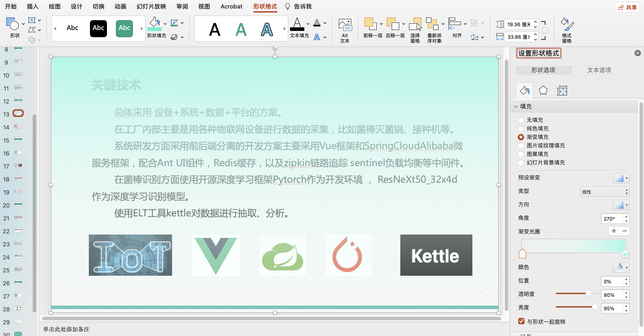The image size is (644, 336).
Task: Apply the green Abc shape style
Action: tap(124, 28)
